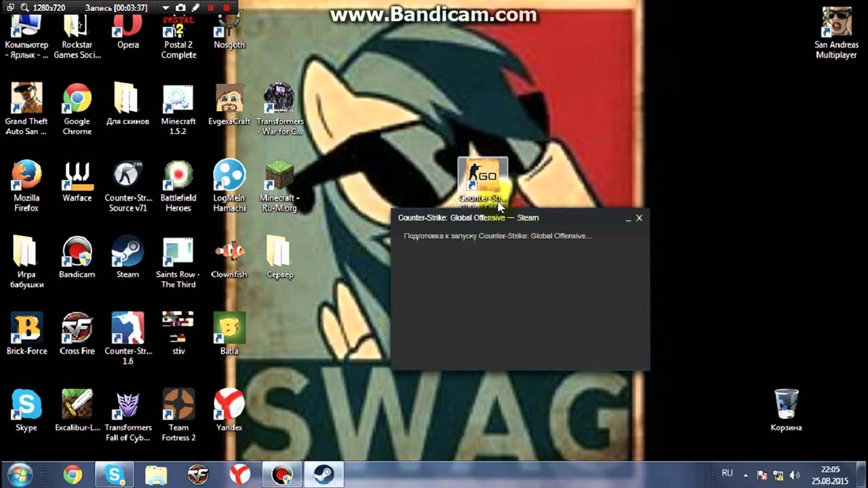Select the LogMeIn Hamachi desktop icon
The width and height of the screenshot is (868, 488).
[x=229, y=186]
